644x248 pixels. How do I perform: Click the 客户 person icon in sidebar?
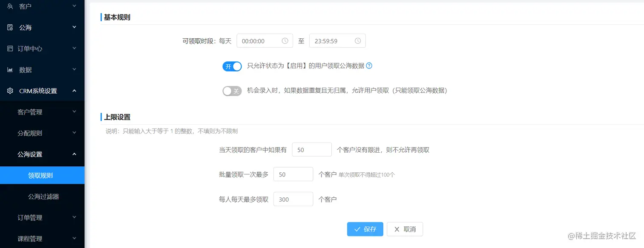click(x=10, y=6)
